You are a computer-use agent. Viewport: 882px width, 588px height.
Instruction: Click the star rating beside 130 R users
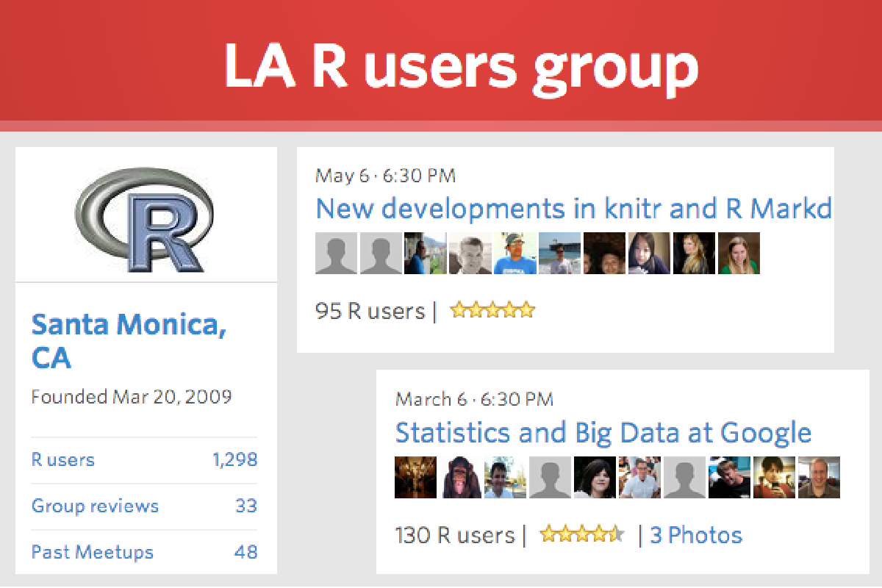(x=583, y=534)
